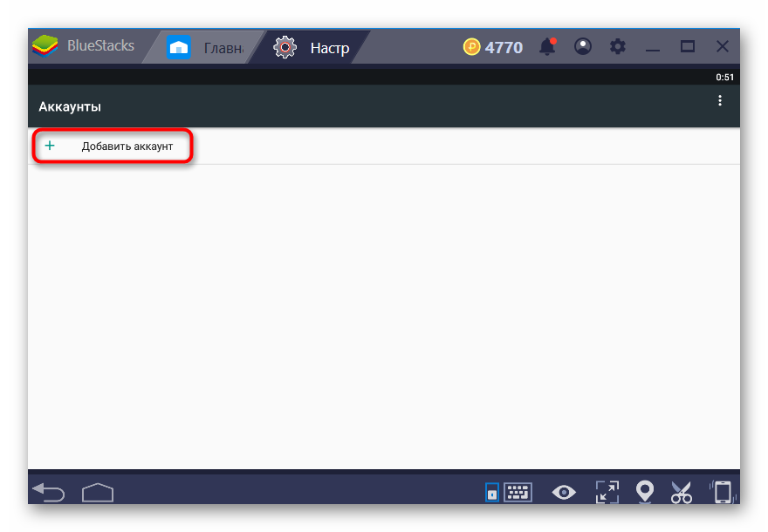
Task: Switch to the Настр settings tab
Action: 312,47
